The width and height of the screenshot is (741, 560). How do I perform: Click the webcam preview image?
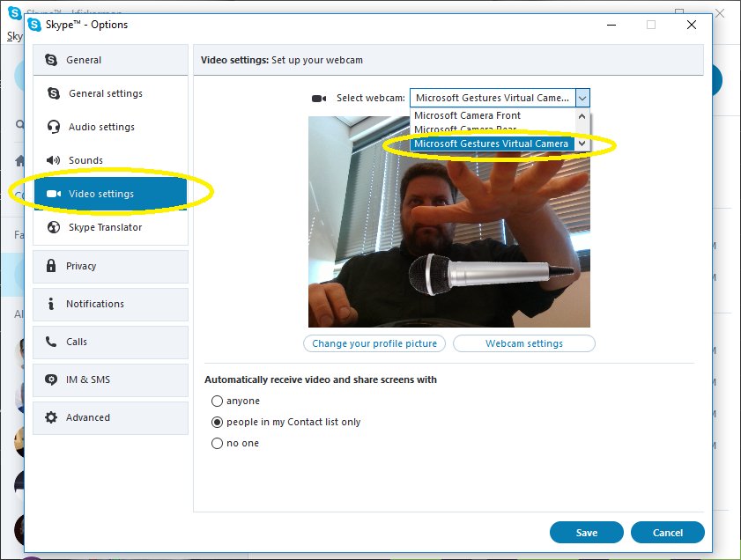(x=449, y=222)
